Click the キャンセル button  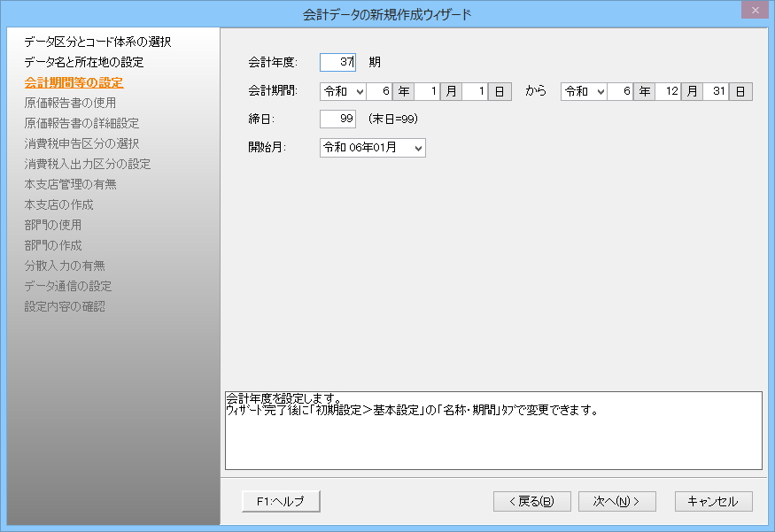713,501
